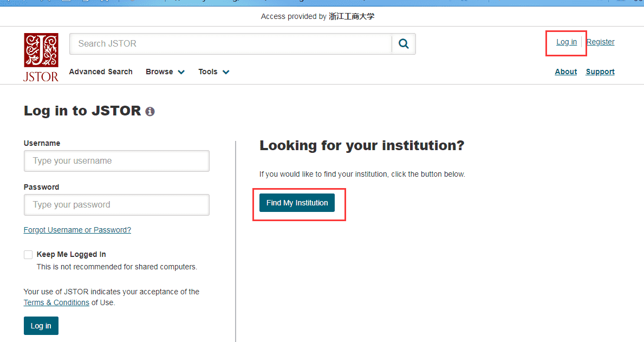Screen dimensions: 644x342
Task: Go to the About page
Action: coord(565,72)
